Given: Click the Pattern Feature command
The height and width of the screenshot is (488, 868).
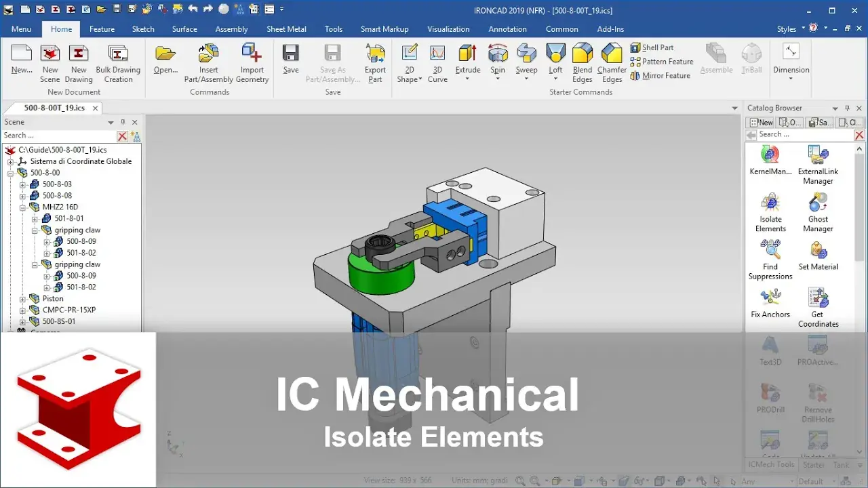Looking at the screenshot, I should [661, 62].
